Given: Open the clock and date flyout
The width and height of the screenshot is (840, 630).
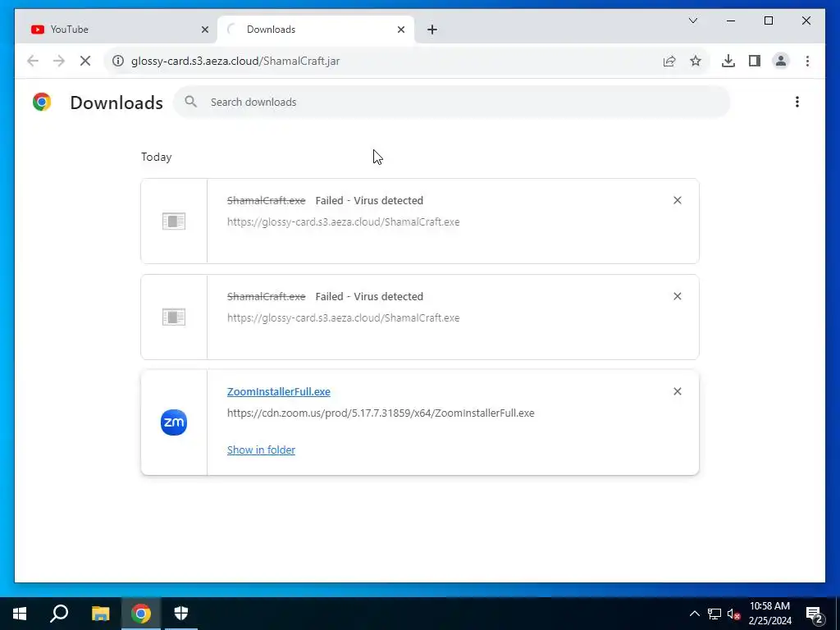Looking at the screenshot, I should (x=769, y=614).
